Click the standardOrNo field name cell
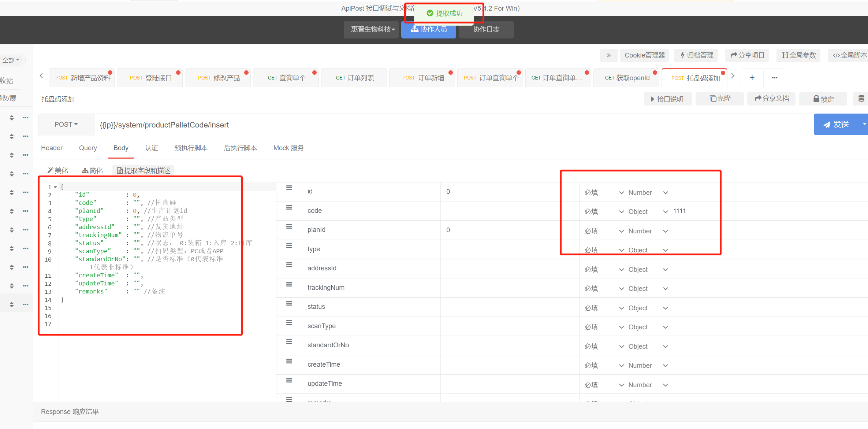Image resolution: width=868 pixels, height=429 pixels. coord(371,345)
